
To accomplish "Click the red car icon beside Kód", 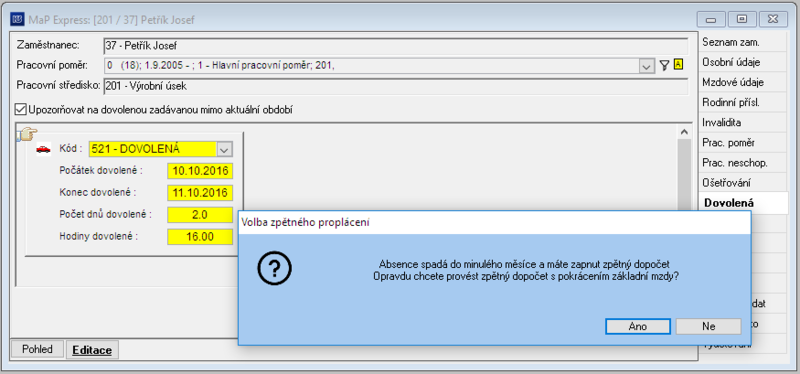I will click(x=43, y=149).
